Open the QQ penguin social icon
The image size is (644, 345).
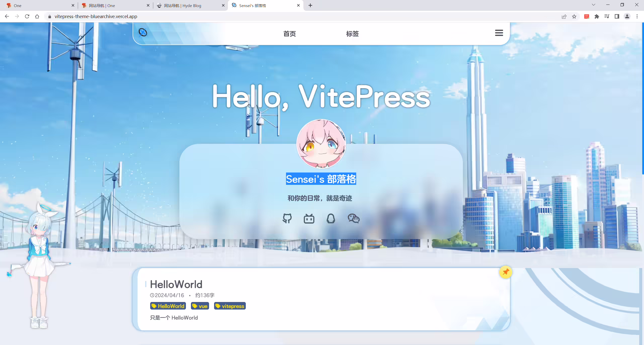[331, 219]
